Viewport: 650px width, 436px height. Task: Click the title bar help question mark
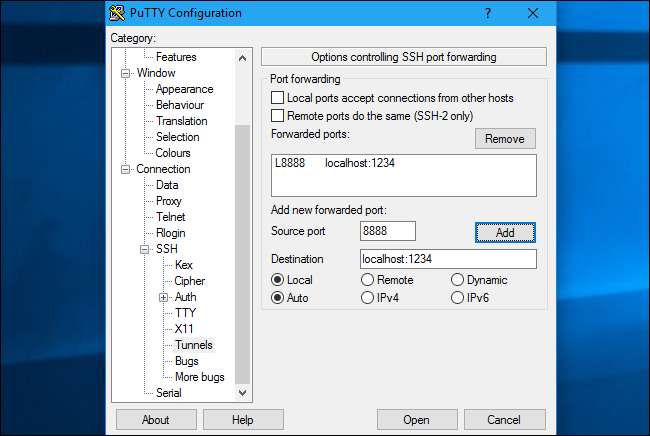pyautogui.click(x=486, y=13)
